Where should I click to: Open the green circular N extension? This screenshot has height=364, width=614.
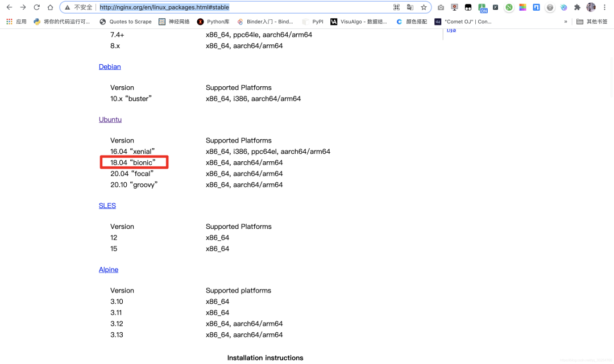[x=509, y=7]
